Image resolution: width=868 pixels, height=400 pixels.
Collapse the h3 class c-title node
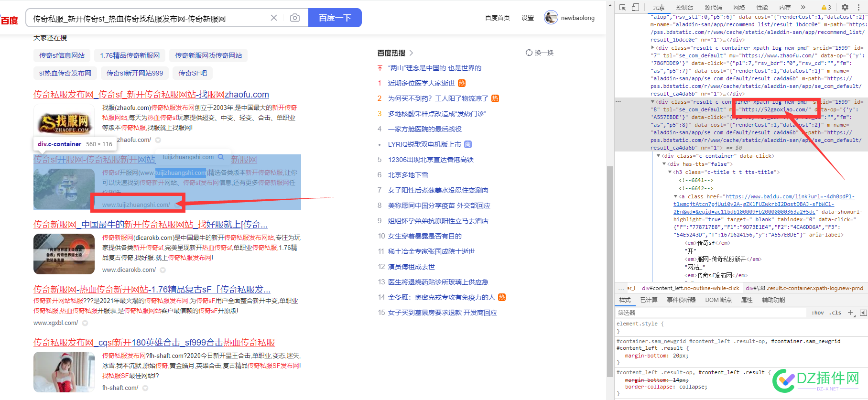(x=670, y=172)
